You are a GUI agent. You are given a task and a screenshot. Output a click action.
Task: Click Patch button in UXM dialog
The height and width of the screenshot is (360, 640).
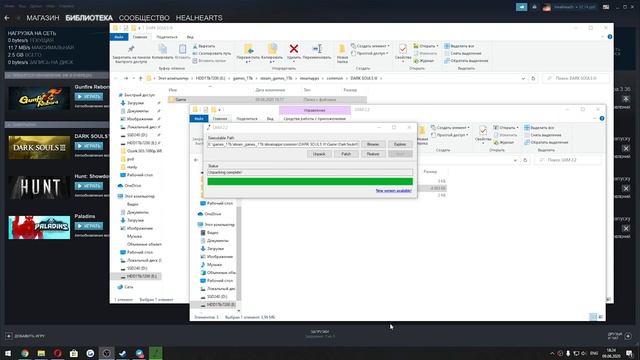tap(346, 154)
